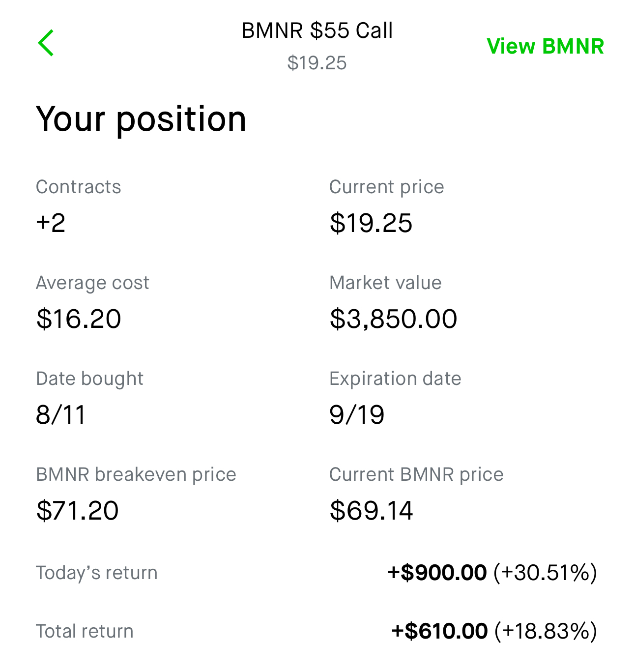634x672 pixels.
Task: Tap the $19.25 subtitle under title
Action: pos(317,63)
